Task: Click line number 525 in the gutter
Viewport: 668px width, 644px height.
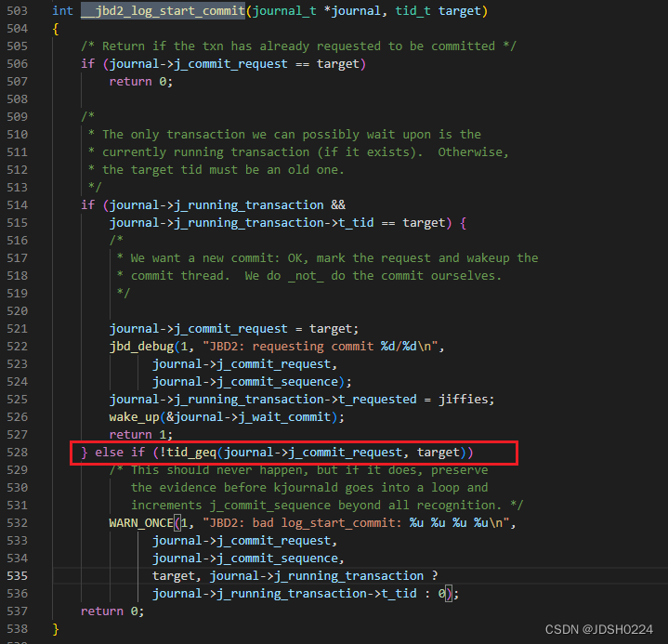Action: tap(17, 400)
